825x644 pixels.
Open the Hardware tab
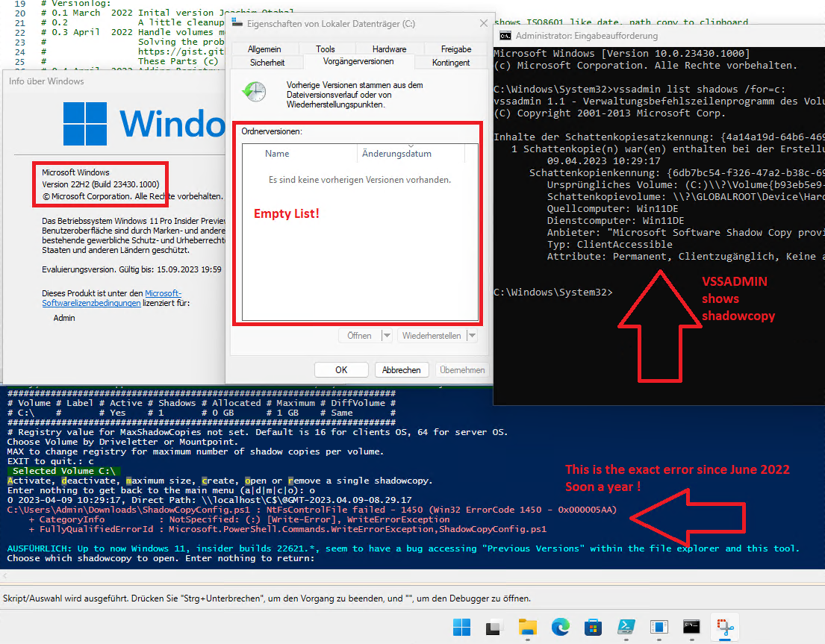389,49
